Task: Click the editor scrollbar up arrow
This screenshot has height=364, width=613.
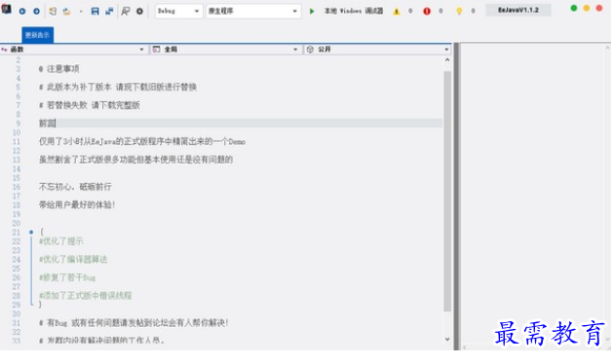Action: click(x=447, y=60)
